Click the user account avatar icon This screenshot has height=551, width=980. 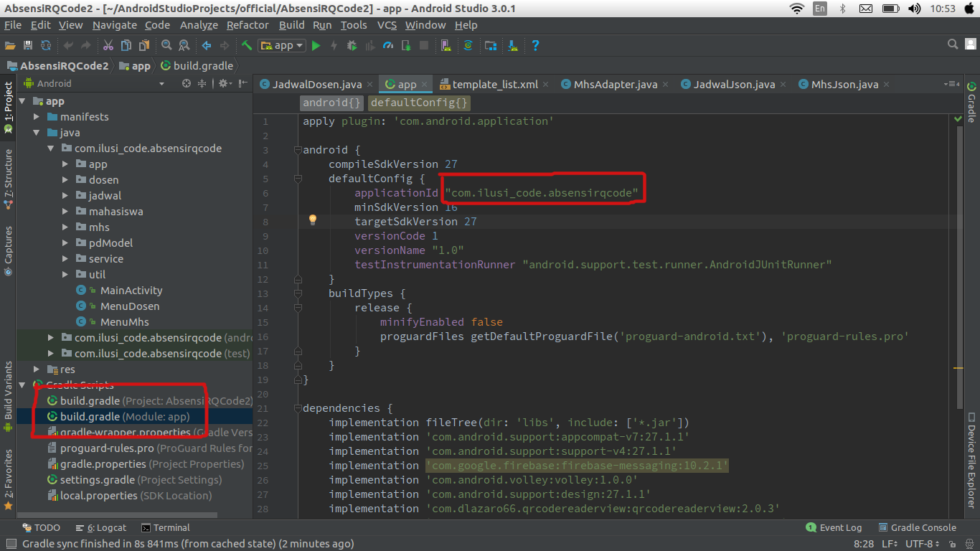tap(970, 44)
